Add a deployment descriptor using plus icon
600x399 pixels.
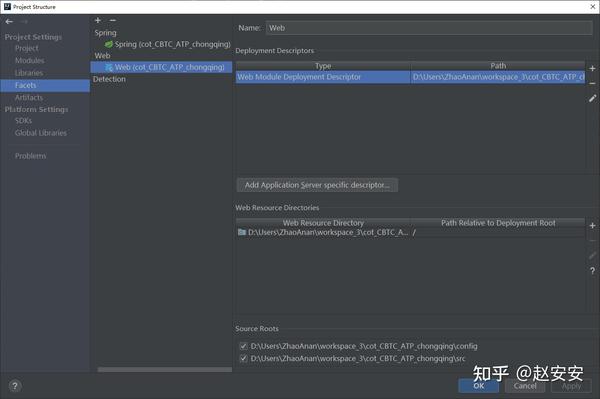pyautogui.click(x=592, y=68)
